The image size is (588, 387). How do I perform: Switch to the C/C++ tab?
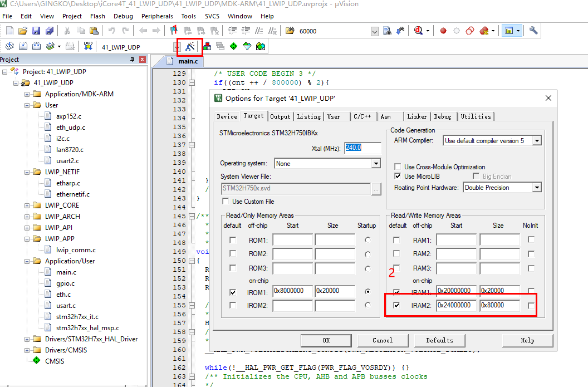(362, 116)
